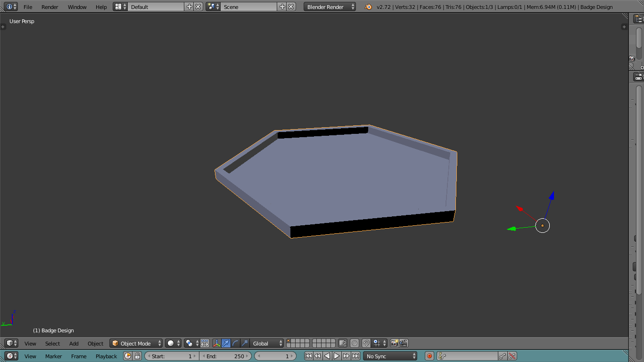The height and width of the screenshot is (362, 644).
Task: Open the Timeline editor type selector
Action: (x=11, y=356)
